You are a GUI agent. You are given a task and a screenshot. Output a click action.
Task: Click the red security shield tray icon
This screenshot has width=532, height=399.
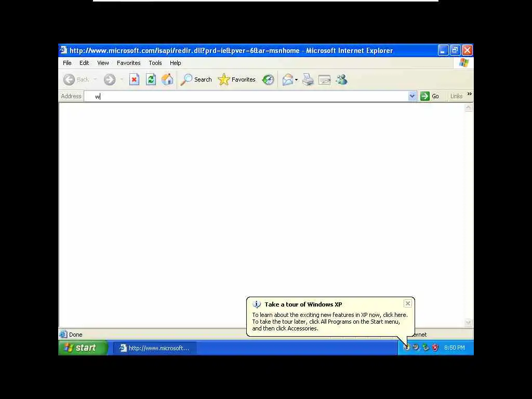click(435, 348)
